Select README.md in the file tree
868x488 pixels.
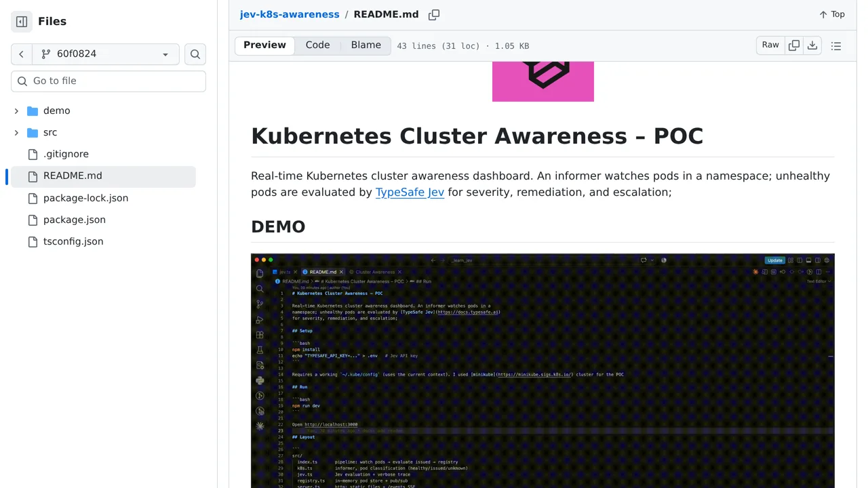pos(103,176)
